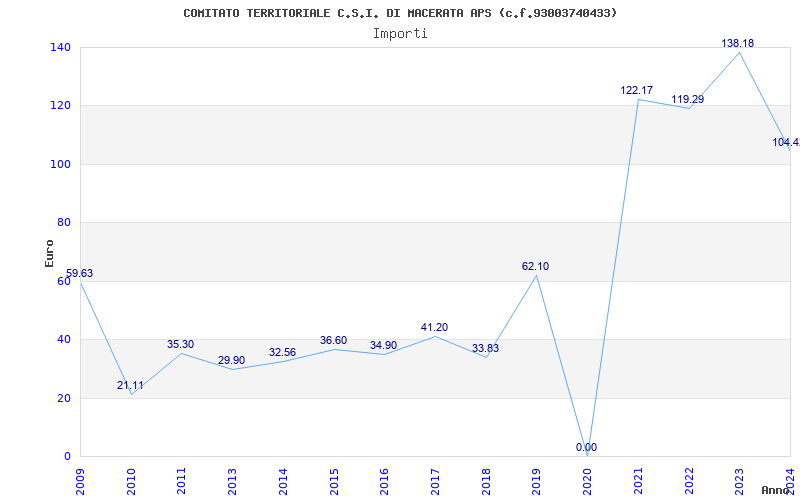Viewport: 800px width, 500px height.
Task: Click the 36.60 data label for 2015
Action: (x=333, y=340)
